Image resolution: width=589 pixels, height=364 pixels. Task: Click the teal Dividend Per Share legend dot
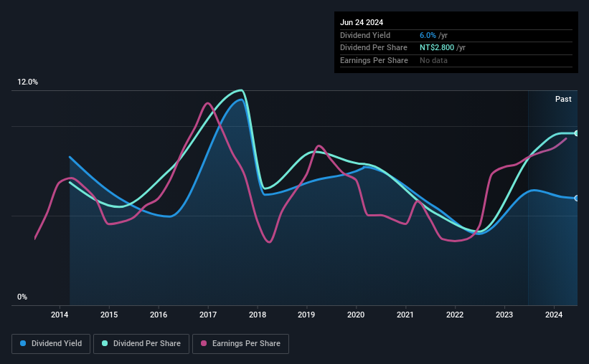105,343
